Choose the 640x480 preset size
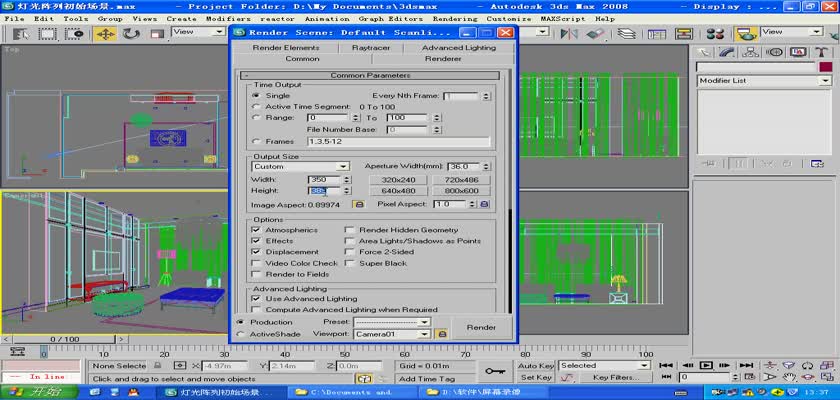Viewport: 840px width, 400px height. point(399,191)
